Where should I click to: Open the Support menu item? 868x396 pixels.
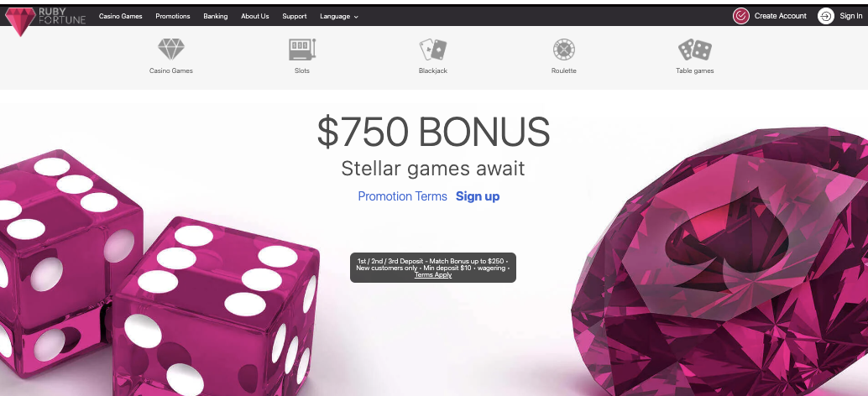[x=295, y=16]
